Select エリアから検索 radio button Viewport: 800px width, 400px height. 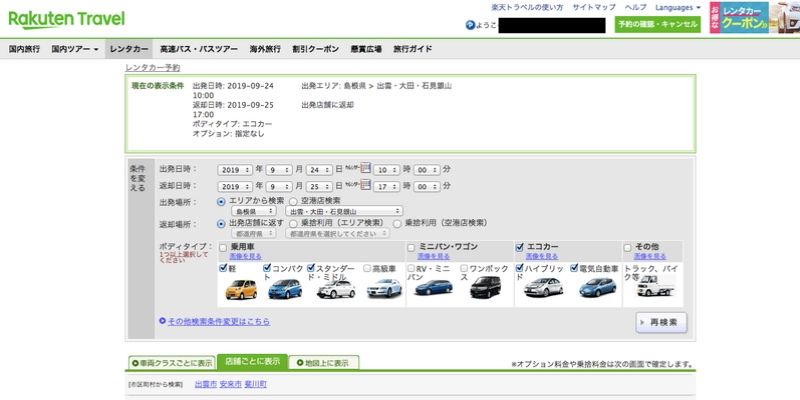(x=221, y=202)
